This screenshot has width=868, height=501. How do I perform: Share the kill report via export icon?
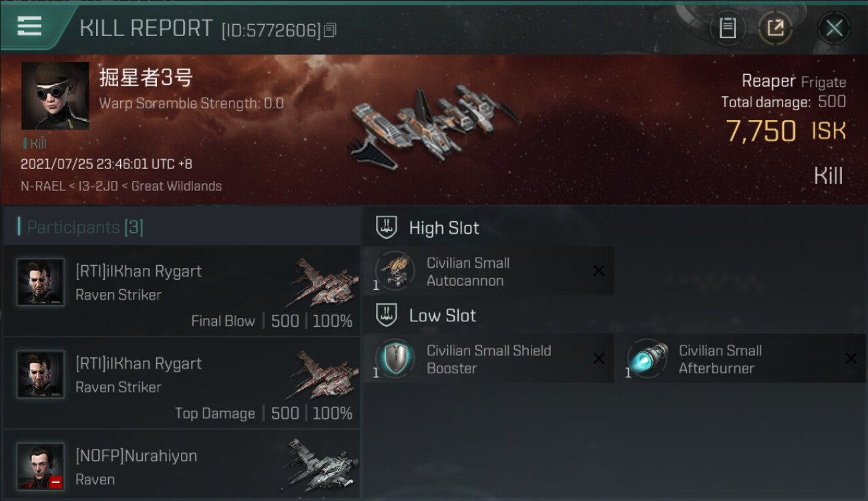[x=775, y=28]
